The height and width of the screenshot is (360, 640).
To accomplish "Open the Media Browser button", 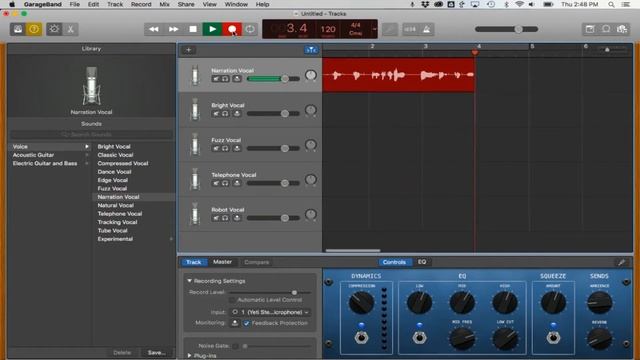I will (x=622, y=29).
